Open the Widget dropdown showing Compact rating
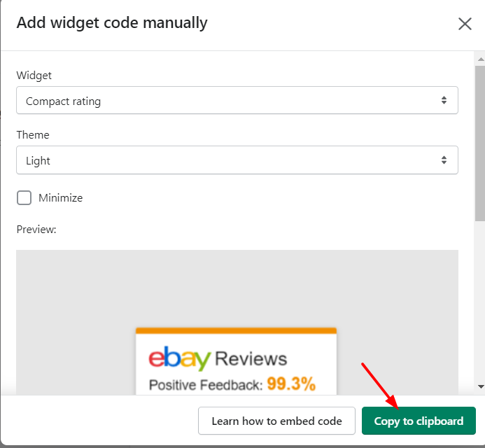This screenshot has width=485, height=448. point(237,100)
